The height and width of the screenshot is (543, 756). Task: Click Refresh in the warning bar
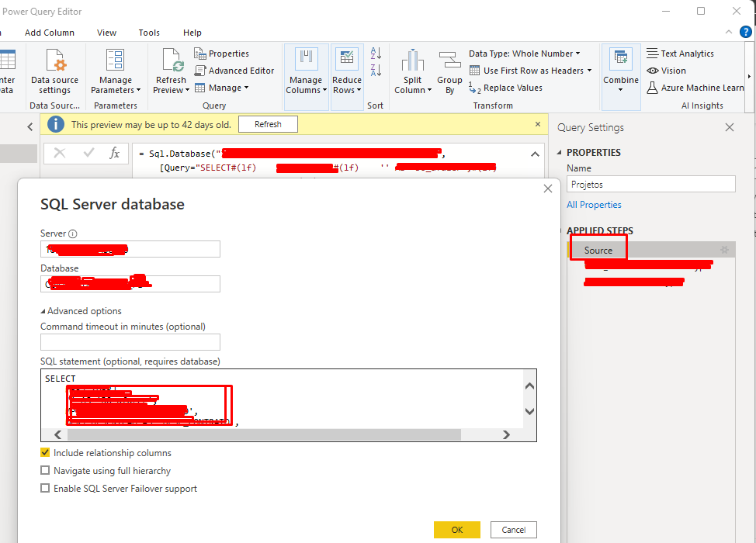pyautogui.click(x=268, y=124)
